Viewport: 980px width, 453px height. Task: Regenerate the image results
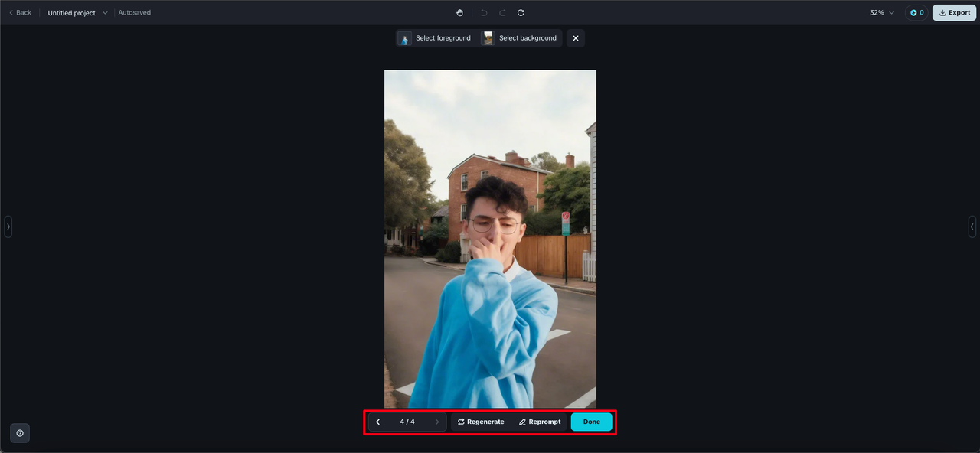point(481,422)
